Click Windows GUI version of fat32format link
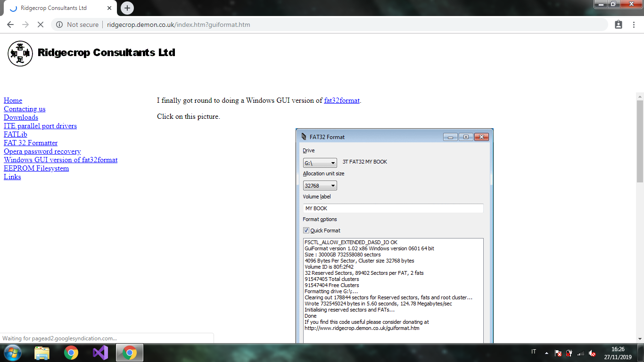Image resolution: width=644 pixels, height=362 pixels. tap(60, 160)
